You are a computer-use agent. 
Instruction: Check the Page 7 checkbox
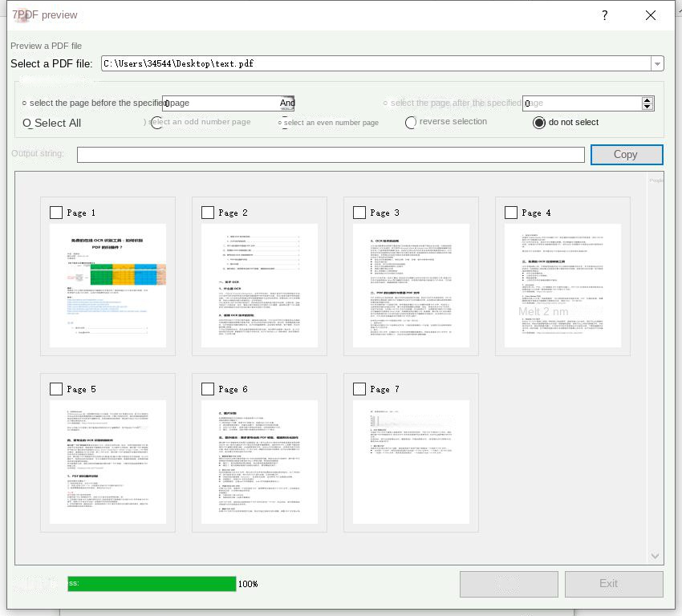(x=359, y=389)
